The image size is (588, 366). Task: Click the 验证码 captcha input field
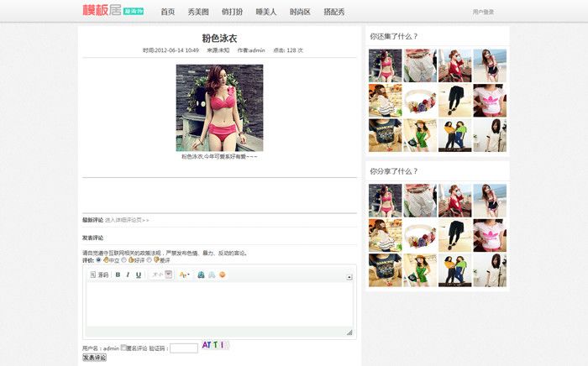[183, 348]
